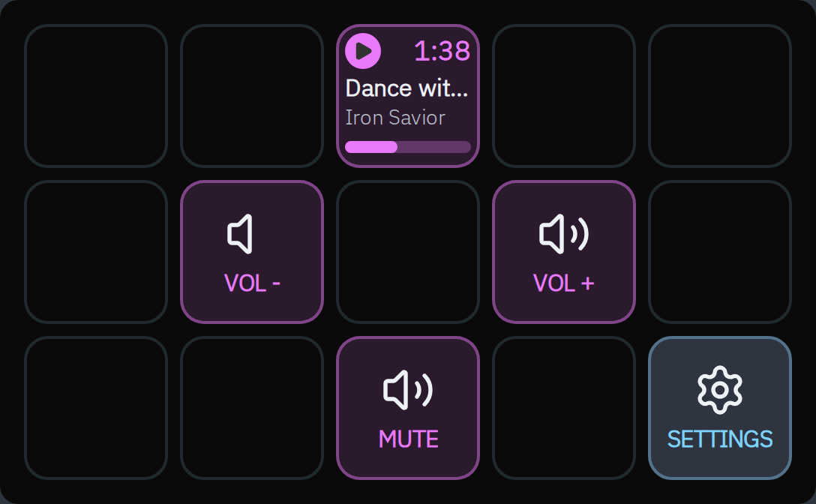Click the VOL + speaker icon
The width and height of the screenshot is (816, 504).
tap(564, 234)
